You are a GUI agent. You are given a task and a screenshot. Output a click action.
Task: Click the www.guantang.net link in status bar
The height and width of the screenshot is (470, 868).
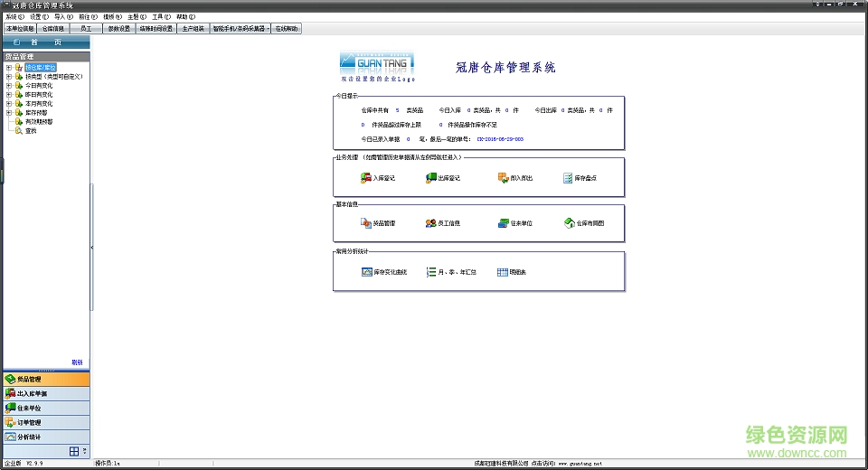point(580,464)
